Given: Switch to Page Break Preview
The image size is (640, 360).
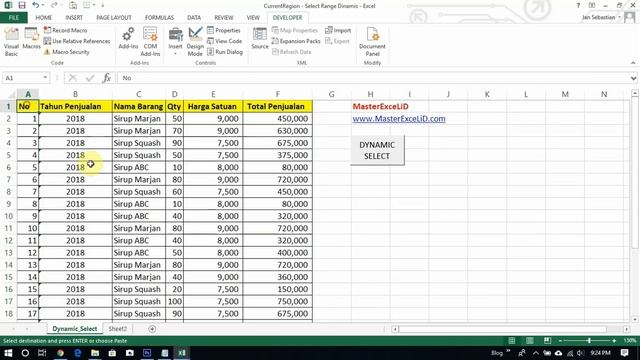Looking at the screenshot, I should click(x=547, y=340).
